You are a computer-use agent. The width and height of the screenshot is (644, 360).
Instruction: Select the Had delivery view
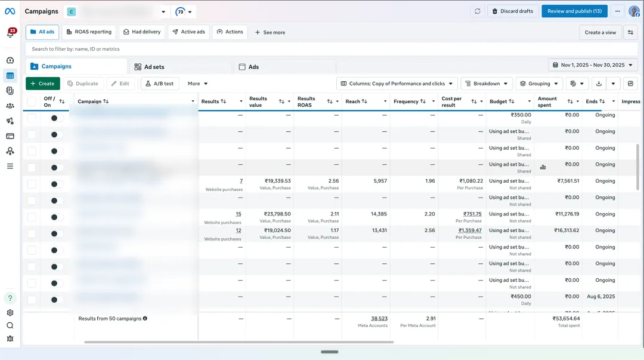pos(142,32)
